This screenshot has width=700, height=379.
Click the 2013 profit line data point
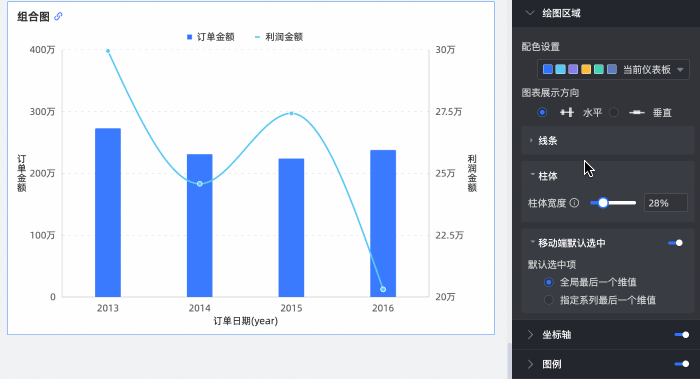(x=108, y=51)
